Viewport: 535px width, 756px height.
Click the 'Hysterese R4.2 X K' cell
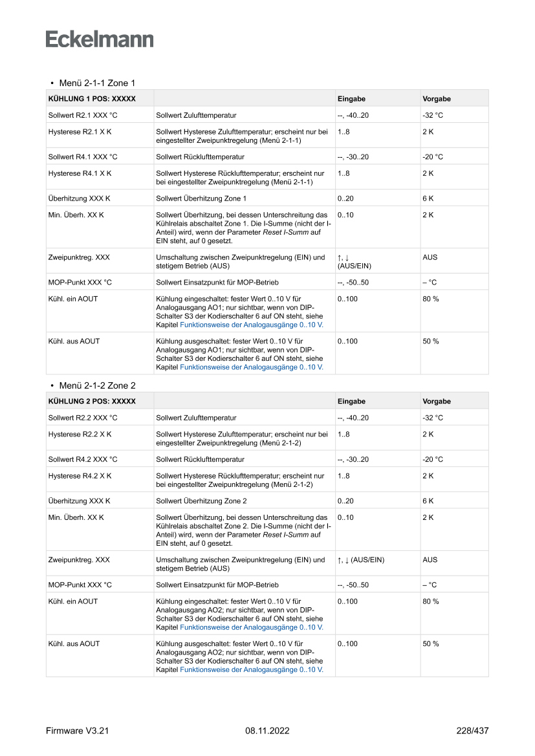coord(80,475)
